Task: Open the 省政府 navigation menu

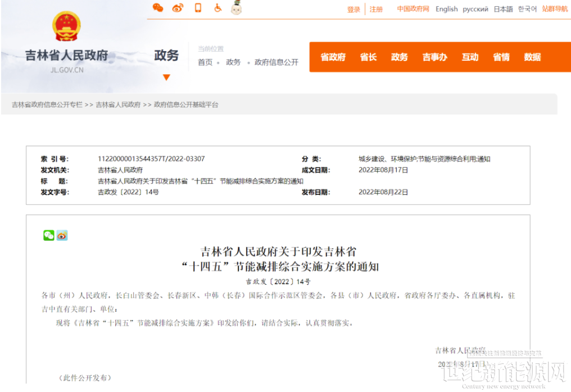Action: 333,57
